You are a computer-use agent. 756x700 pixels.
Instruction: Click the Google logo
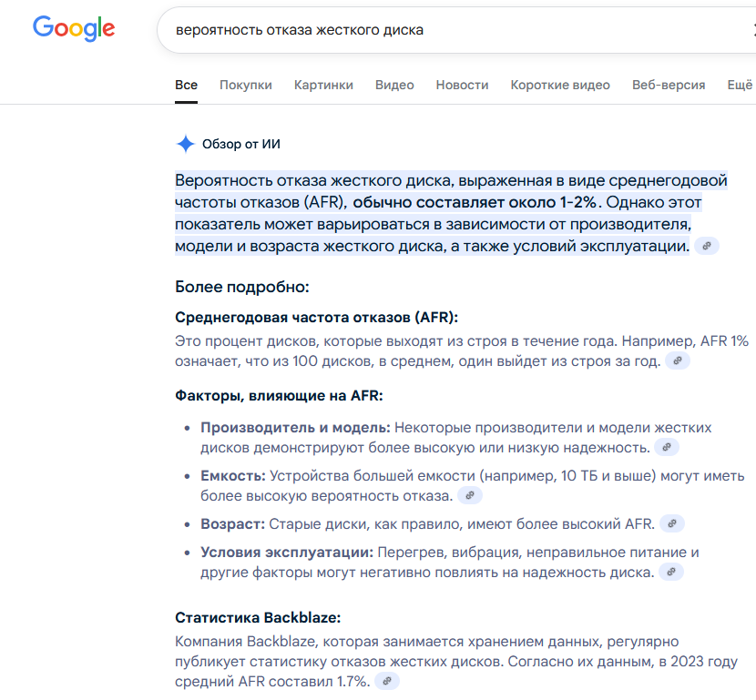[x=74, y=28]
